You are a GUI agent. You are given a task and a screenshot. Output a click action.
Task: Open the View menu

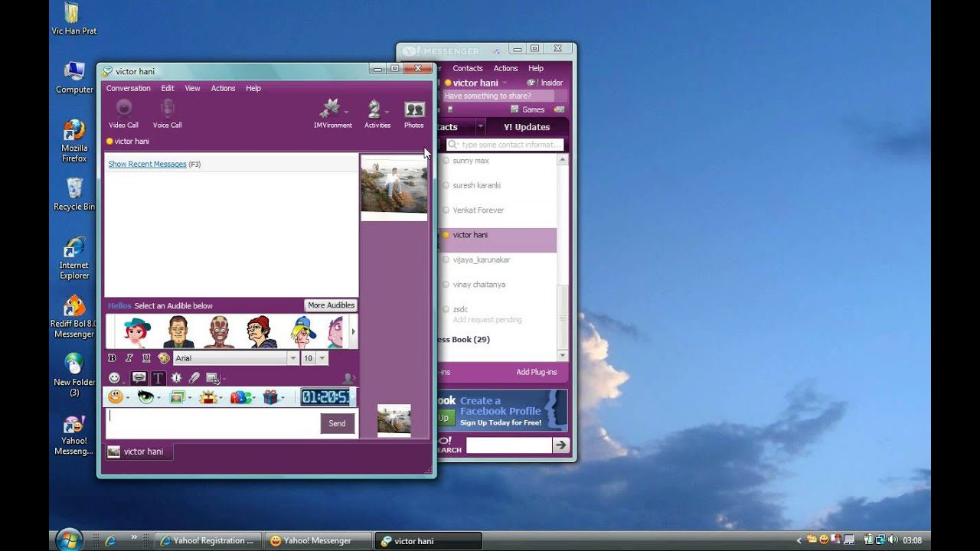click(192, 88)
